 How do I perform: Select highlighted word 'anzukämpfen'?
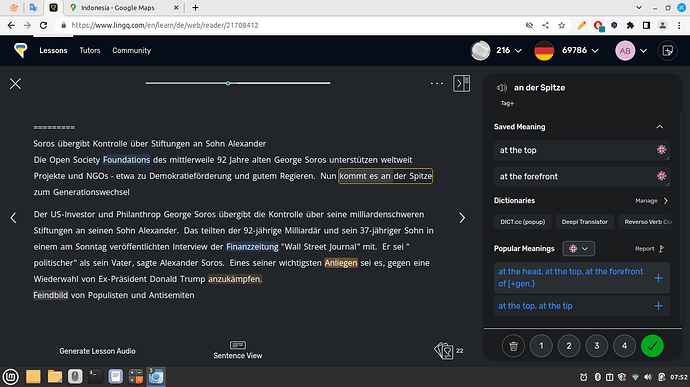pyautogui.click(x=235, y=279)
